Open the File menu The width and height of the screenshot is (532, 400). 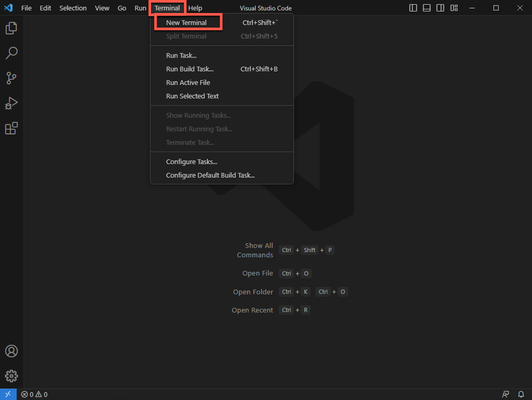(x=27, y=8)
